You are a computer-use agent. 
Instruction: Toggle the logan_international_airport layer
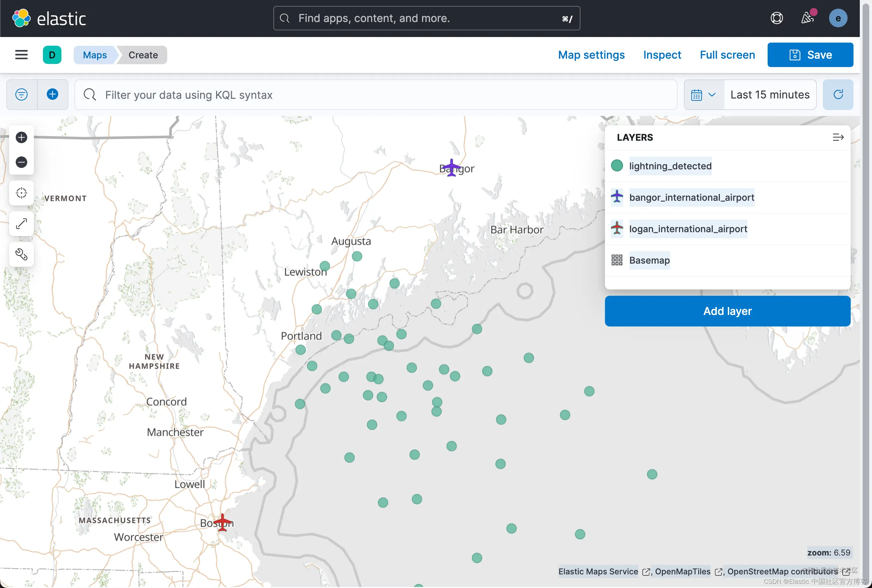[x=688, y=229]
